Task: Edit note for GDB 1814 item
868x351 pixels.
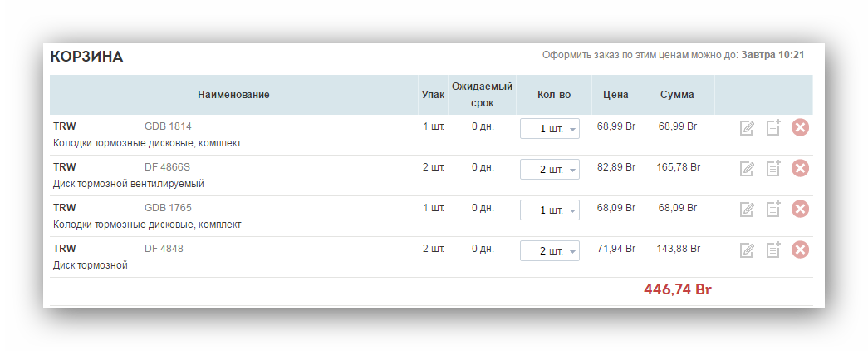Action: tap(747, 128)
